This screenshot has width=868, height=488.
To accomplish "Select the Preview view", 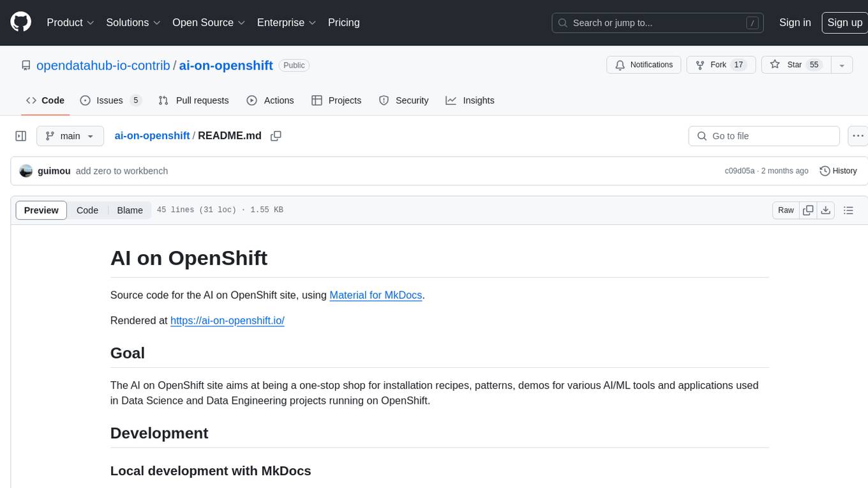I will [41, 210].
